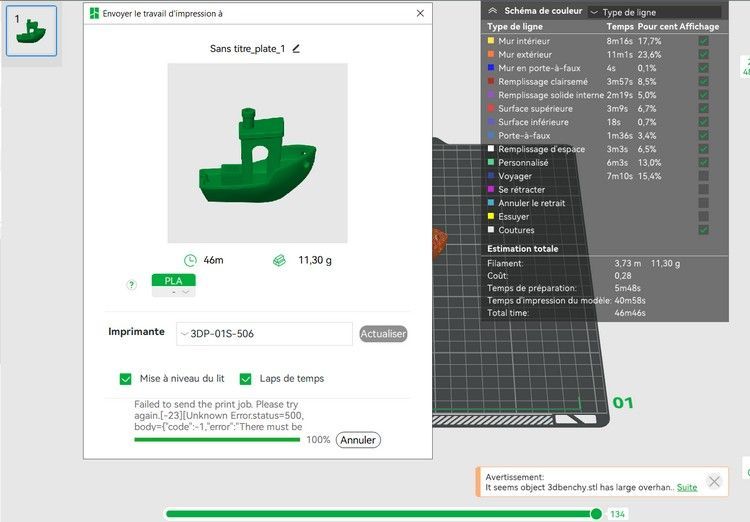Screen dimensions: 750x522
Task: Open the Type de ligne dropdown
Action: point(655,12)
